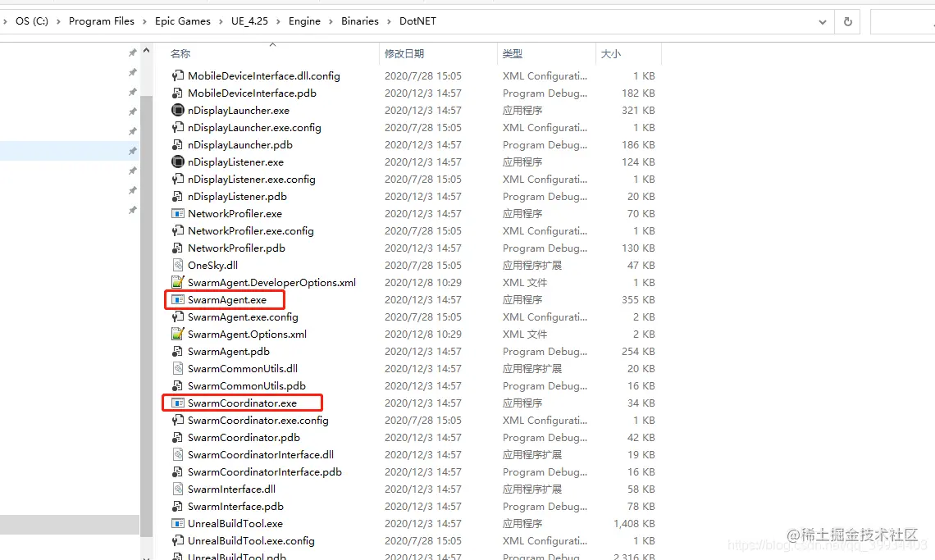Image resolution: width=935 pixels, height=560 pixels.
Task: Navigate to UE_4.25 breadcrumb
Action: (x=249, y=20)
